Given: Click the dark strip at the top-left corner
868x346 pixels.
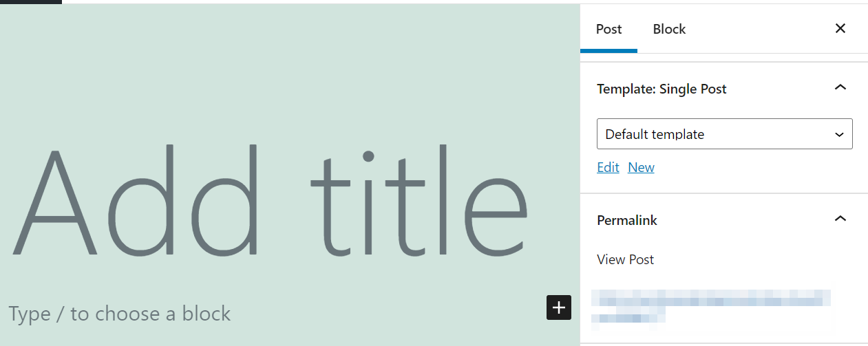Looking at the screenshot, I should [x=30, y=1].
